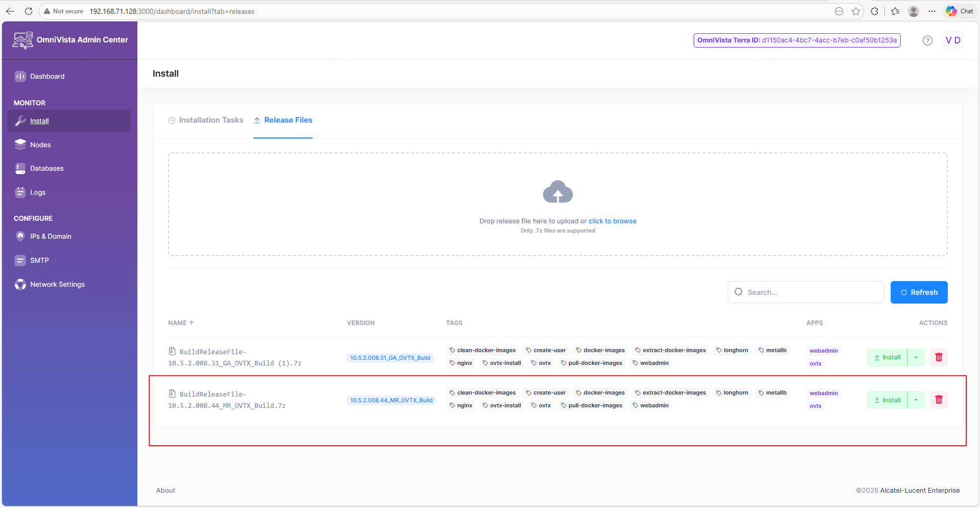
Task: Click the blue Refresh button
Action: point(919,292)
